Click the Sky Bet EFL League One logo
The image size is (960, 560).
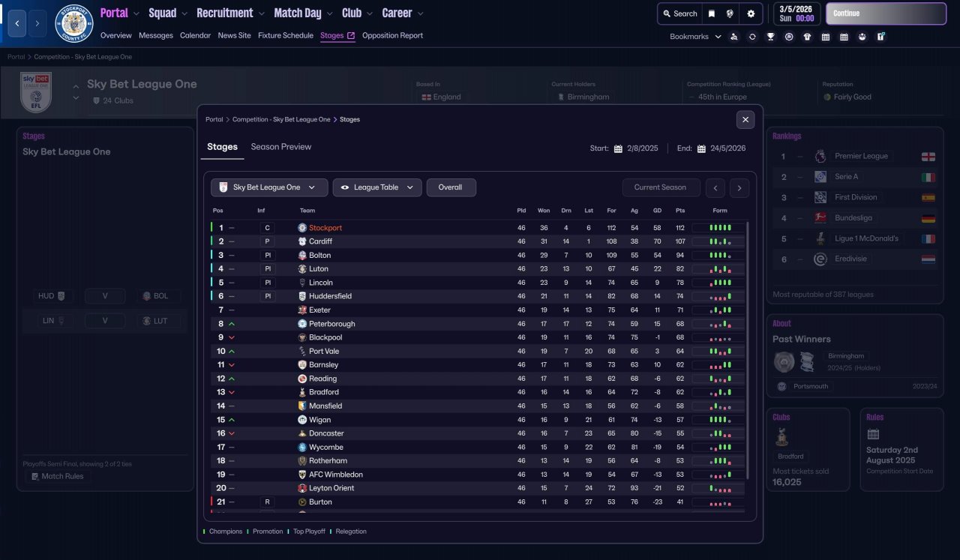pyautogui.click(x=36, y=92)
